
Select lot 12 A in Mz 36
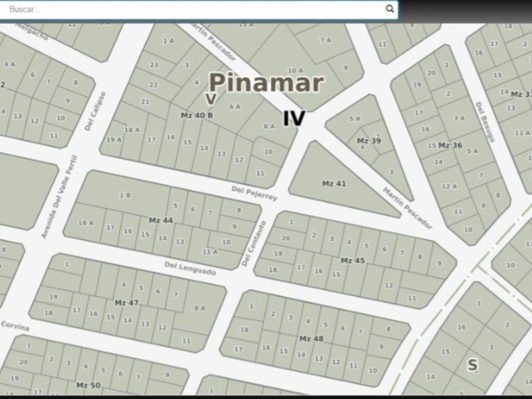[450, 186]
